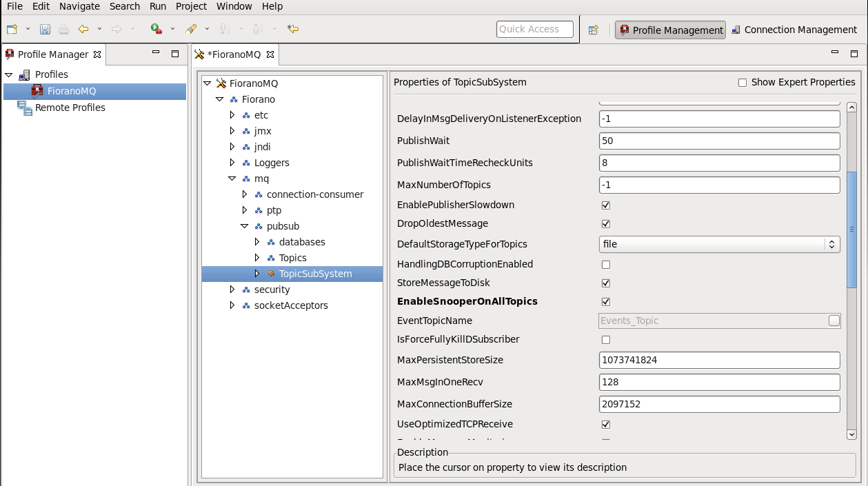
Task: Toggle StoreMessageToDisk checkbox
Action: coord(606,283)
